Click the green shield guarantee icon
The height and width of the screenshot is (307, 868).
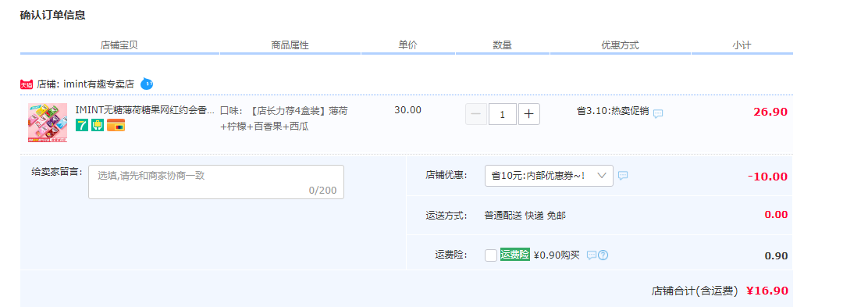[x=98, y=125]
